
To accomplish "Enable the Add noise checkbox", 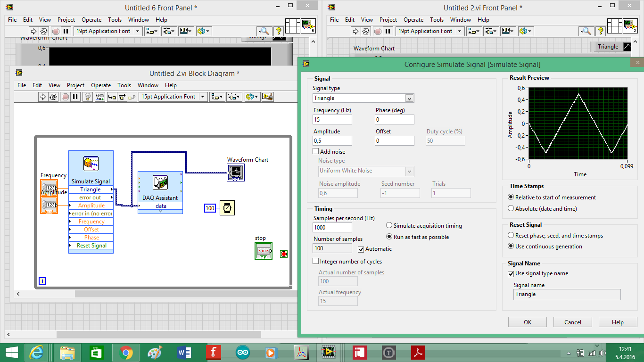I will (x=316, y=152).
